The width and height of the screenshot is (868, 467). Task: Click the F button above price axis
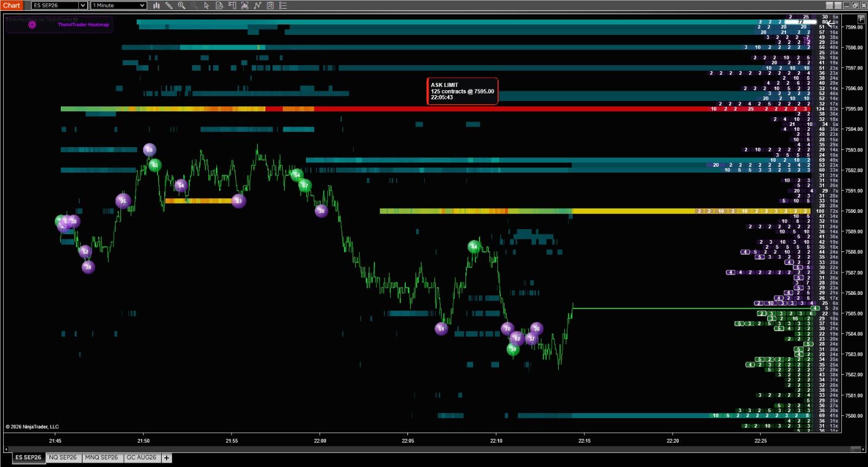point(861,18)
